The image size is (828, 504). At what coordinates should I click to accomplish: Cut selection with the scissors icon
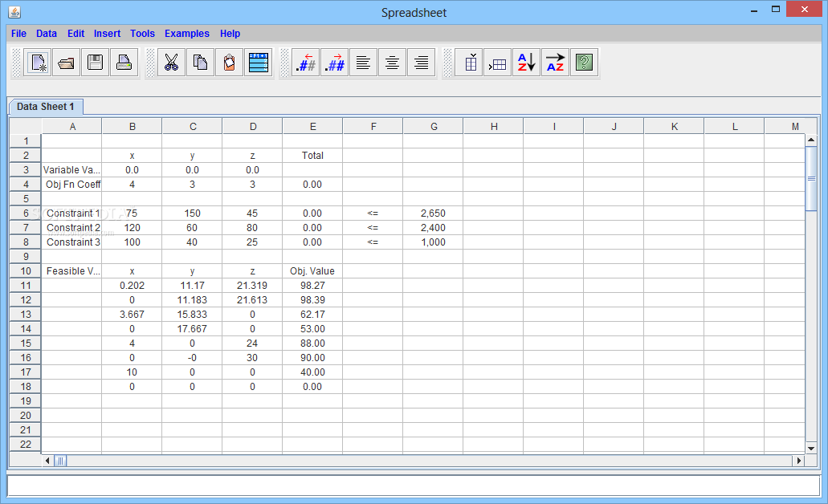click(x=172, y=63)
